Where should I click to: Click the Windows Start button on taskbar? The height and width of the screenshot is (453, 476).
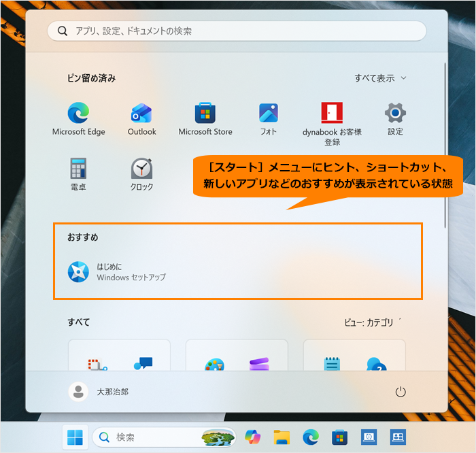click(75, 437)
